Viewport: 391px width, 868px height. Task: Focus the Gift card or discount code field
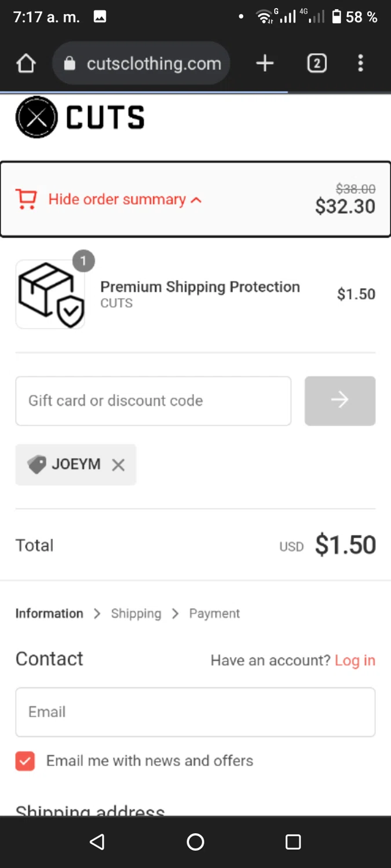pyautogui.click(x=154, y=401)
